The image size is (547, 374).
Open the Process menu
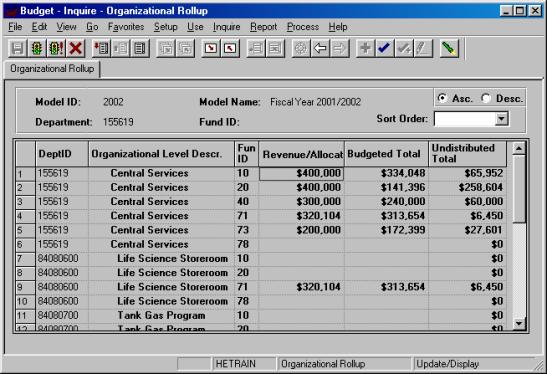point(303,27)
